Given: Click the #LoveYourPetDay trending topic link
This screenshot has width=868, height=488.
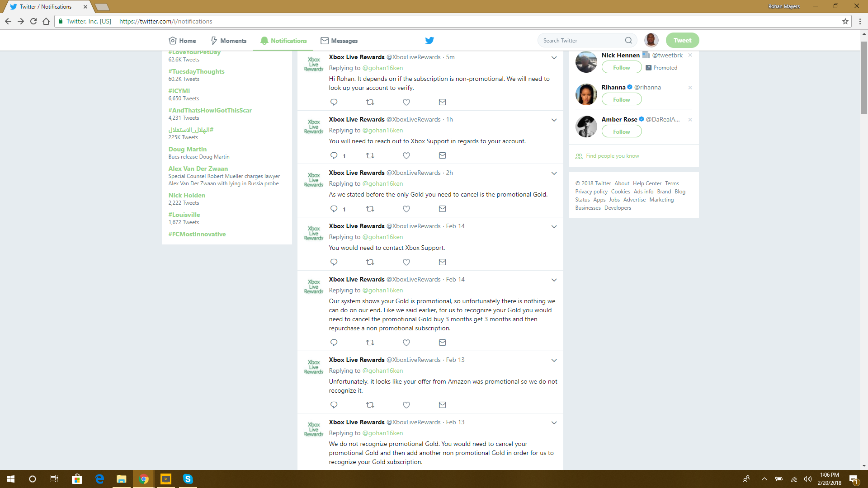Looking at the screenshot, I should coord(194,52).
